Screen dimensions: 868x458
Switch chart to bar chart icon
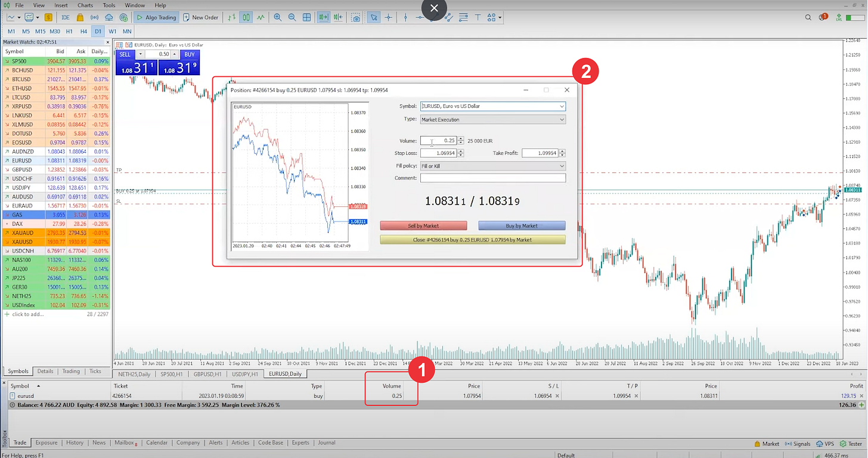coord(232,17)
